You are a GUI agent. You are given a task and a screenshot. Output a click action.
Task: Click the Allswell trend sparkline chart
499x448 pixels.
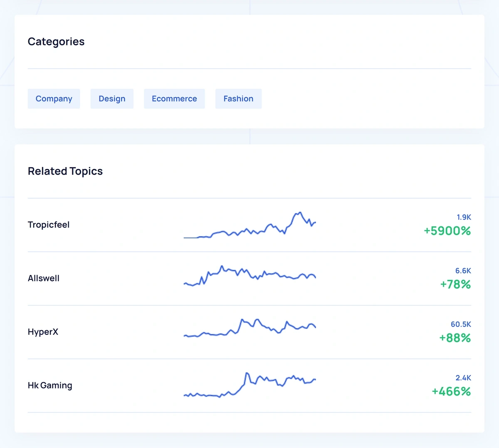click(x=249, y=277)
